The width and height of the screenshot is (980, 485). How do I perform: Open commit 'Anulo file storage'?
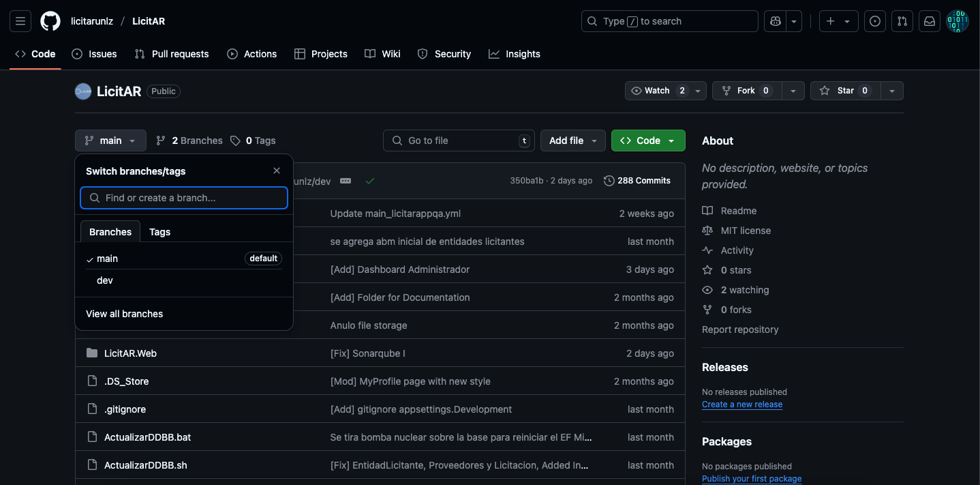369,325
